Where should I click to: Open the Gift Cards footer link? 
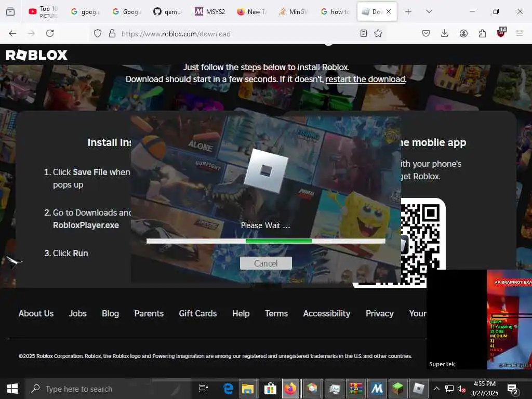(x=198, y=313)
